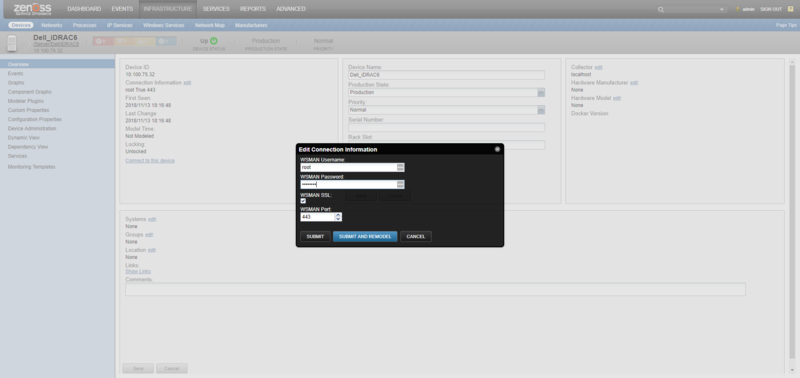Viewport: 800px width, 378px height.
Task: Click the yellow warning events badge
Action: [145, 41]
